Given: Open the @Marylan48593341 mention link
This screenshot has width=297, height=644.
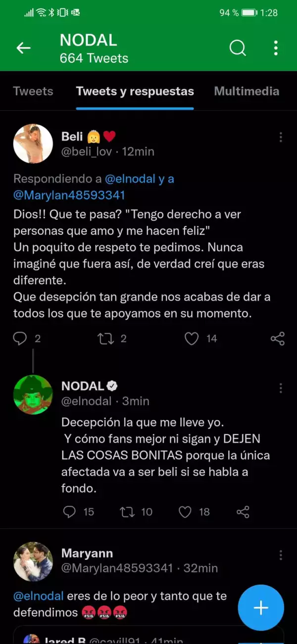Looking at the screenshot, I should tap(69, 195).
